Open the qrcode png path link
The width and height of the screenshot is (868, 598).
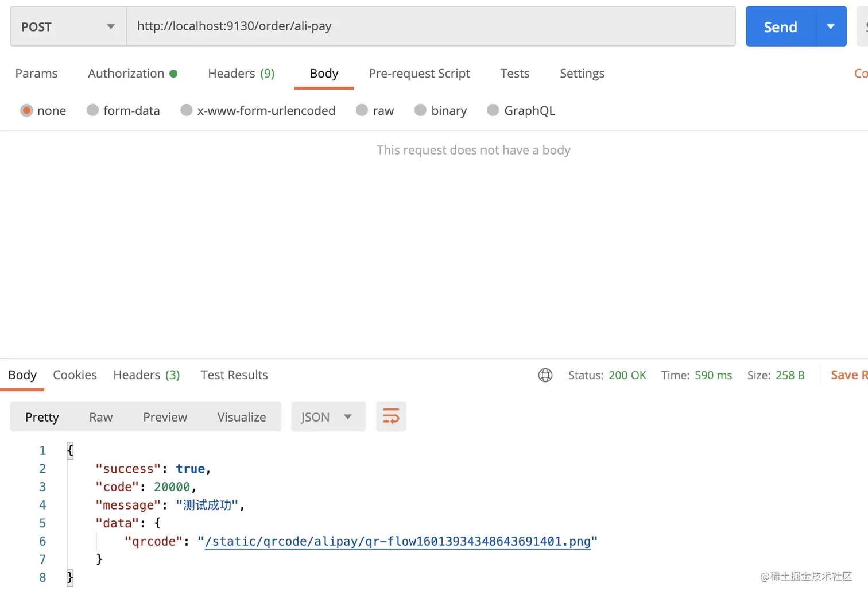(x=397, y=542)
